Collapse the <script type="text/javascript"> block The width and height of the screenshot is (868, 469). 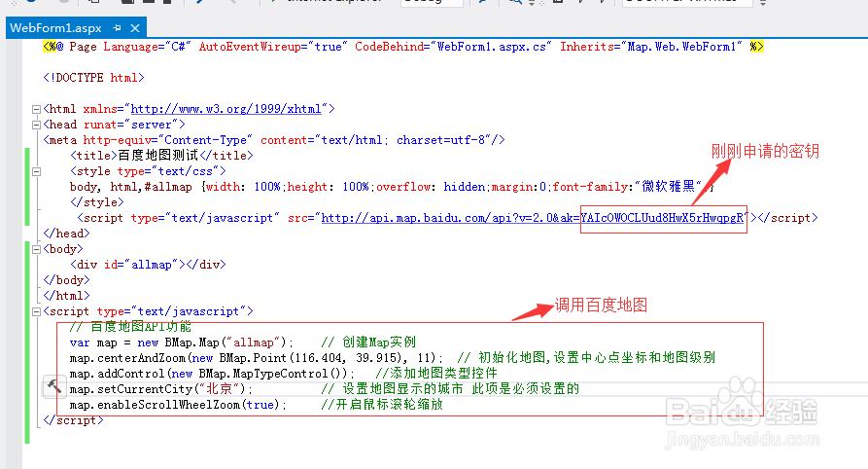click(x=36, y=311)
